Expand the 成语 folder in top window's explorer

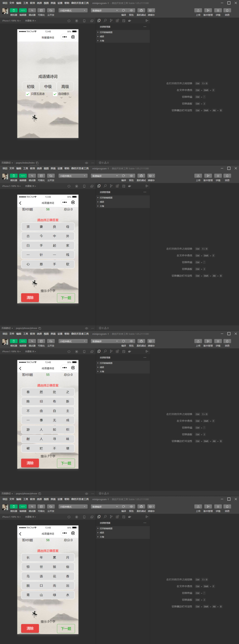click(x=102, y=36)
